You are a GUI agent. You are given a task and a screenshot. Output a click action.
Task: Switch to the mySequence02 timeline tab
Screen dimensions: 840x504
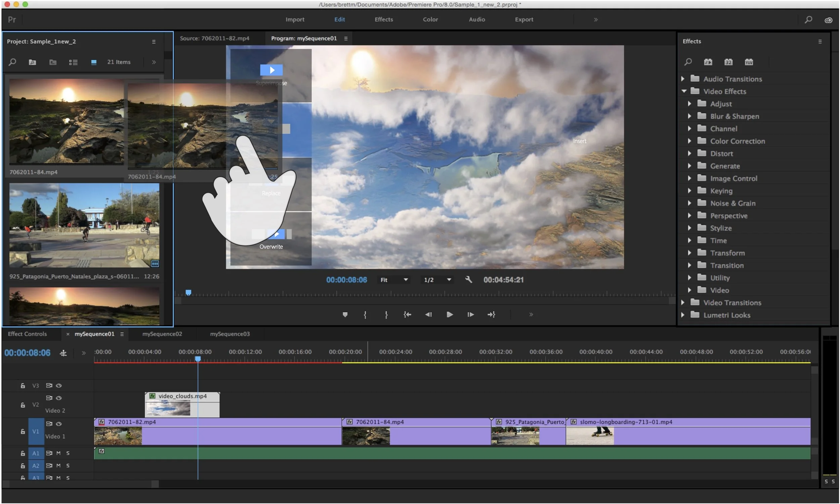click(x=162, y=334)
